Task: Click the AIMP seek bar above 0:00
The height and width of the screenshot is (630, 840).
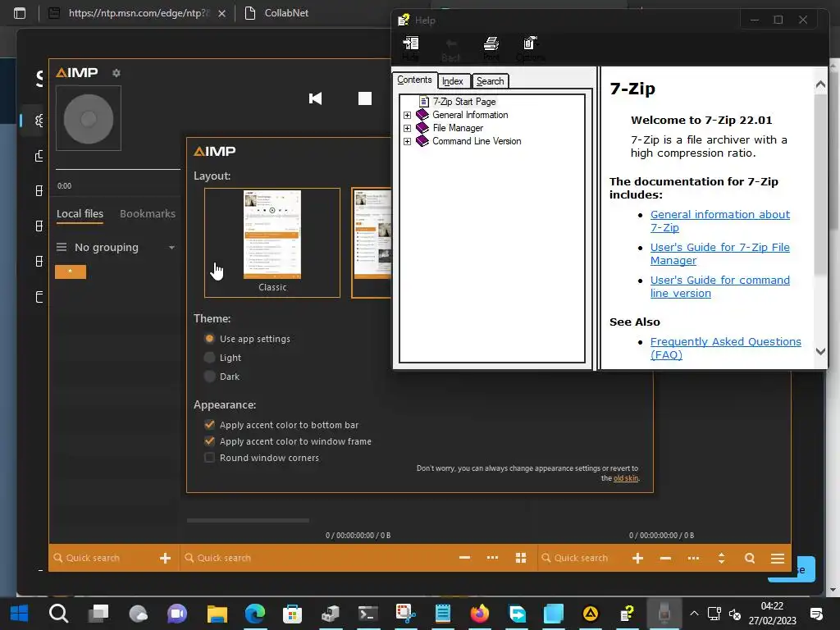Action: 118,169
